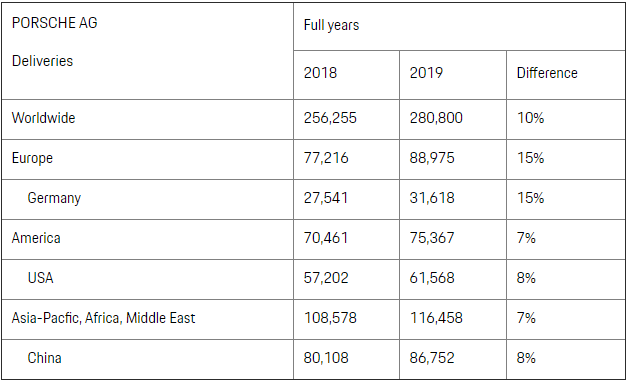Select the America row label
629x383 pixels.
[x=36, y=238]
